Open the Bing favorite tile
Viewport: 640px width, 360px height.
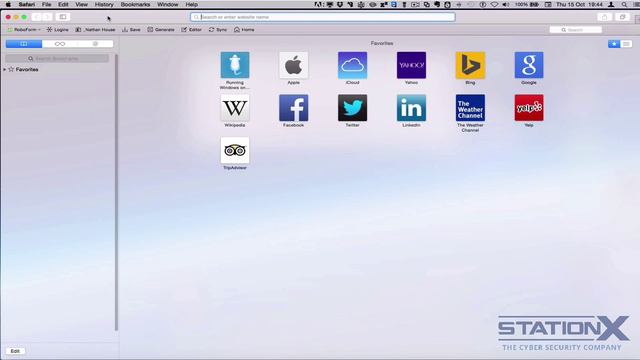pyautogui.click(x=470, y=65)
